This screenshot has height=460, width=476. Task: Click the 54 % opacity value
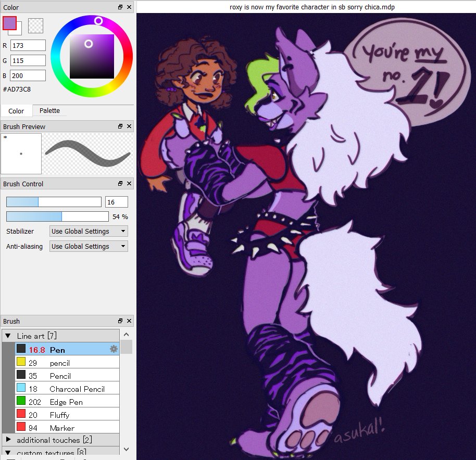120,217
